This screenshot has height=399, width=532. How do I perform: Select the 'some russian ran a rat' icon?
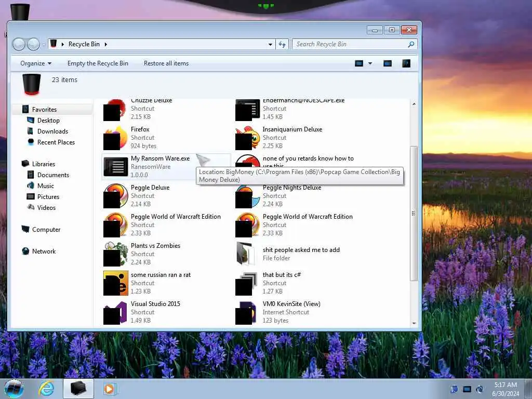coord(116,283)
